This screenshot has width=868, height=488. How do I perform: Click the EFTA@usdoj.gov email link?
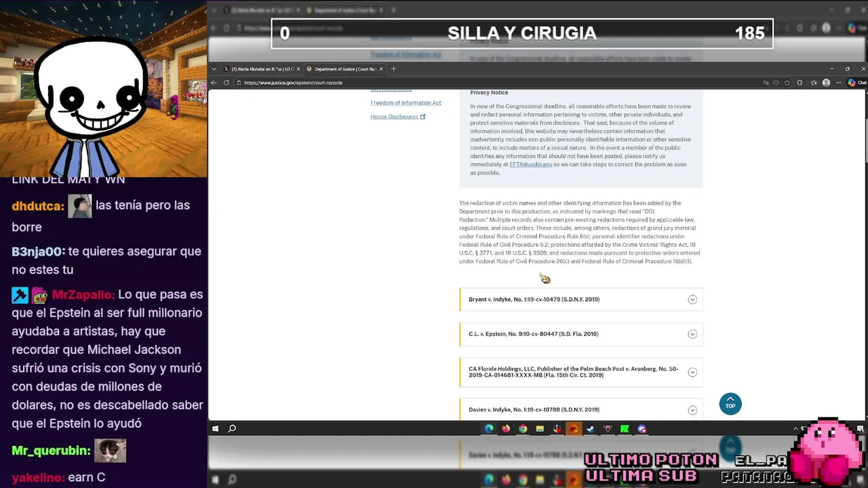pos(530,165)
